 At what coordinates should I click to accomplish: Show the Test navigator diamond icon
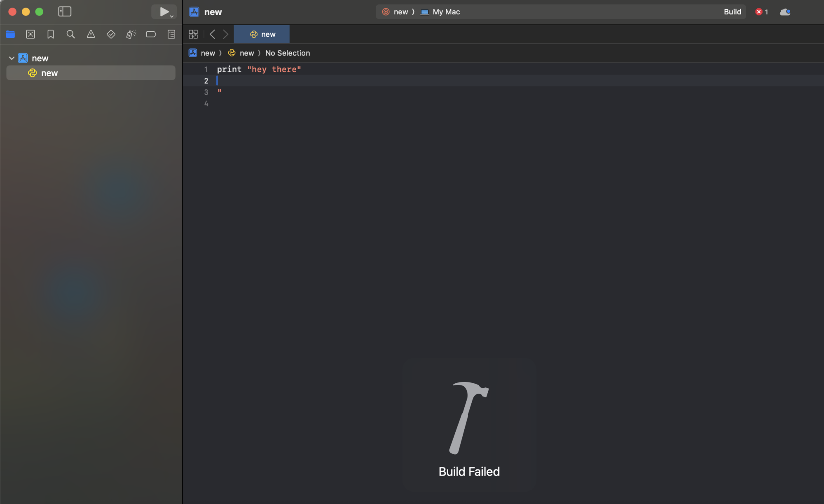[111, 34]
